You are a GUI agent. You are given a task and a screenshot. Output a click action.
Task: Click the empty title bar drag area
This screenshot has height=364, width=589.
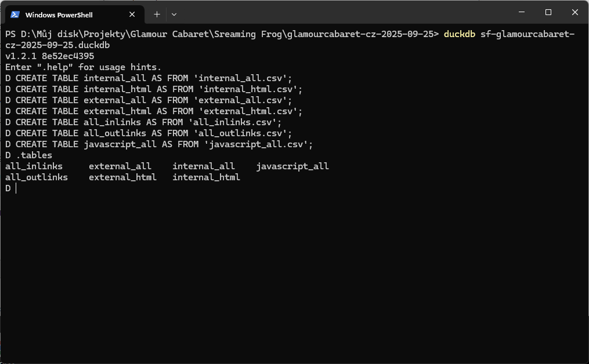tap(348, 13)
